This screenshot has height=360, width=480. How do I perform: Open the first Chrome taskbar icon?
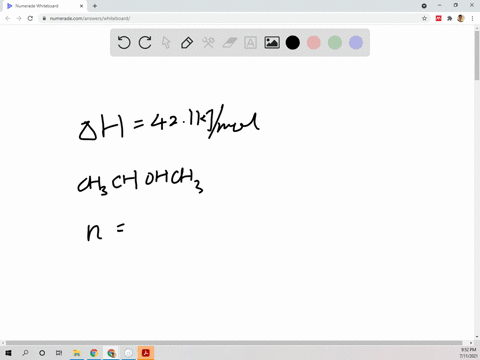click(94, 353)
